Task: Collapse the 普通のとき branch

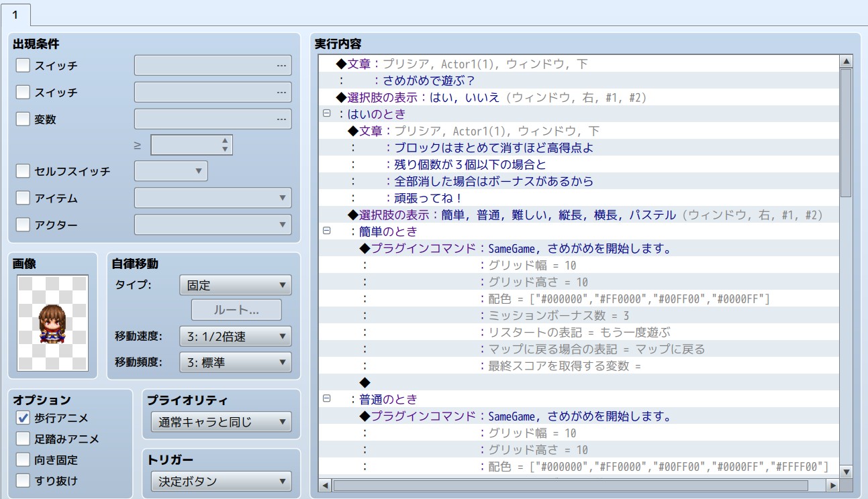Action: point(327,398)
